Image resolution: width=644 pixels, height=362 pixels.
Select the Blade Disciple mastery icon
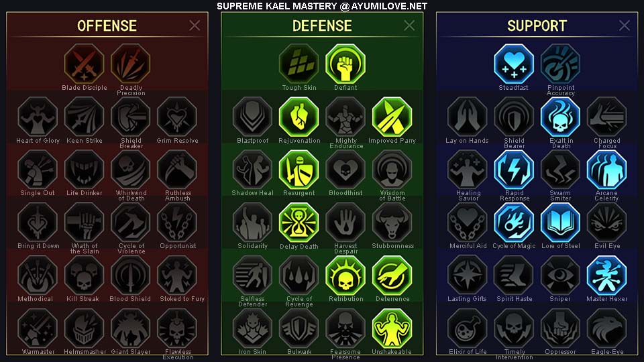pyautogui.click(x=85, y=64)
